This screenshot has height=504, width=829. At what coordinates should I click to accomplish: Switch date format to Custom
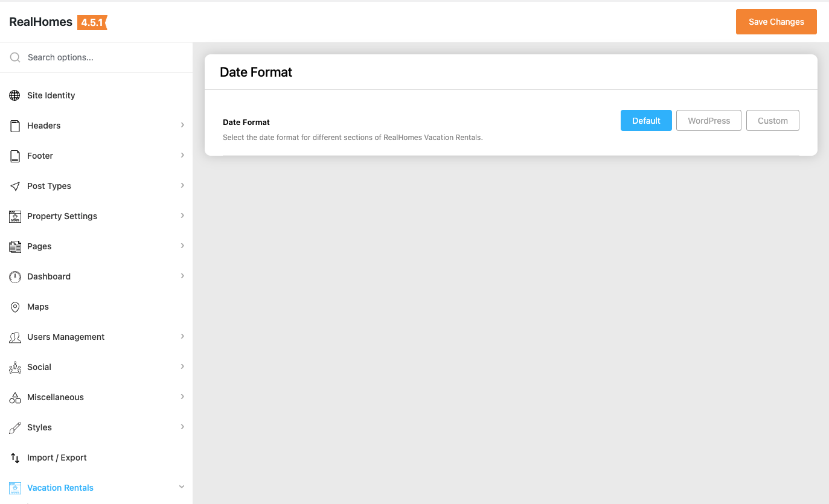click(773, 121)
